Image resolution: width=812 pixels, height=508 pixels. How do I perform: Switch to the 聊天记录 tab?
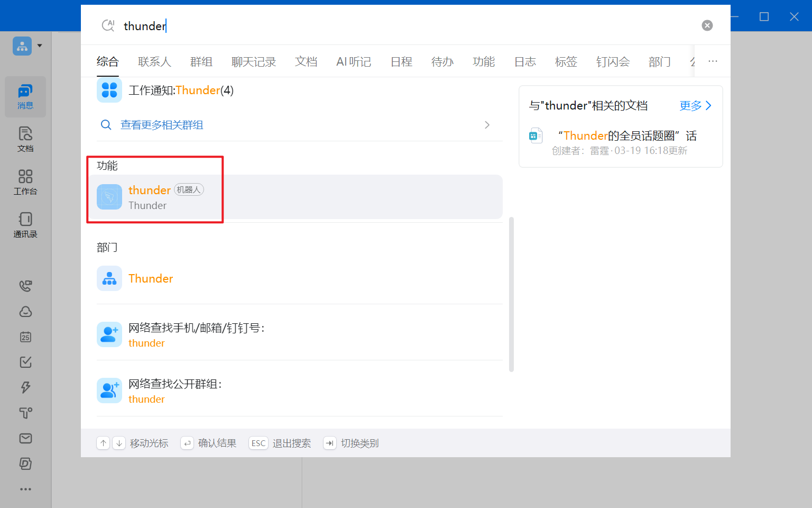254,62
